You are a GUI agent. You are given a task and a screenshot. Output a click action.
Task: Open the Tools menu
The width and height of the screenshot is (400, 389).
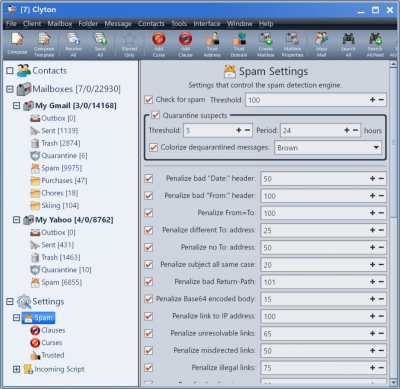(x=179, y=24)
